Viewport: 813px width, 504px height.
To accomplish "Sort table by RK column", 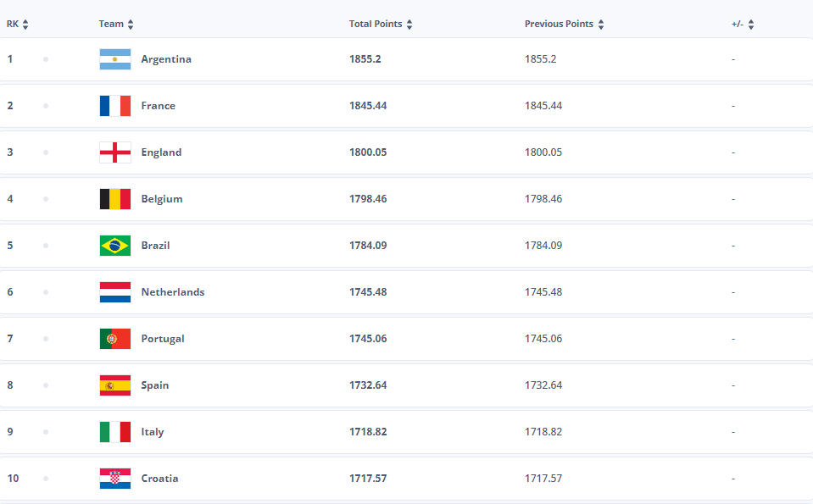I will (17, 25).
